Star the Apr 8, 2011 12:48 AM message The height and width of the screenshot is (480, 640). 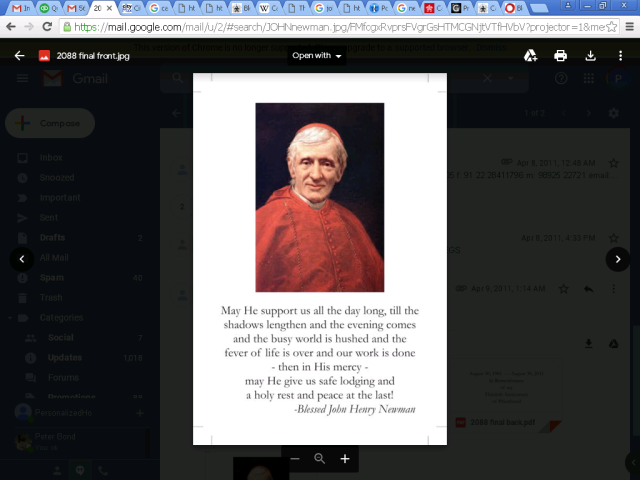pos(613,163)
